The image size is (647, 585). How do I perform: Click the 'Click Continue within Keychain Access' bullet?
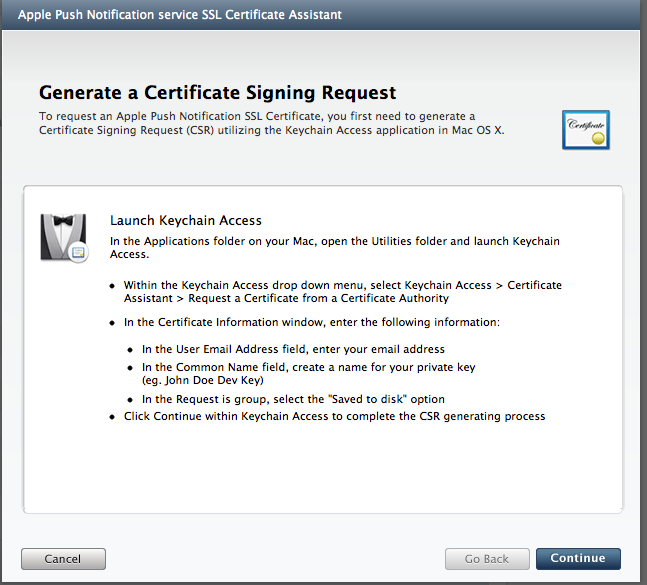(x=334, y=416)
